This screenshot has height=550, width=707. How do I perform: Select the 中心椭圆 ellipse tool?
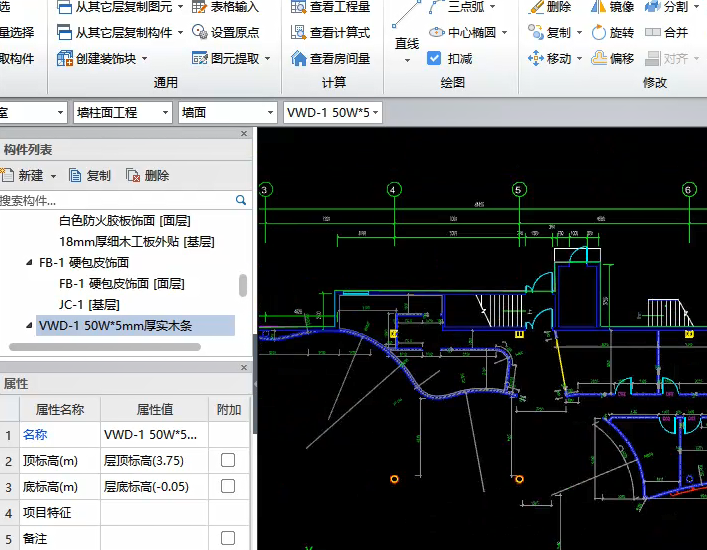[462, 32]
